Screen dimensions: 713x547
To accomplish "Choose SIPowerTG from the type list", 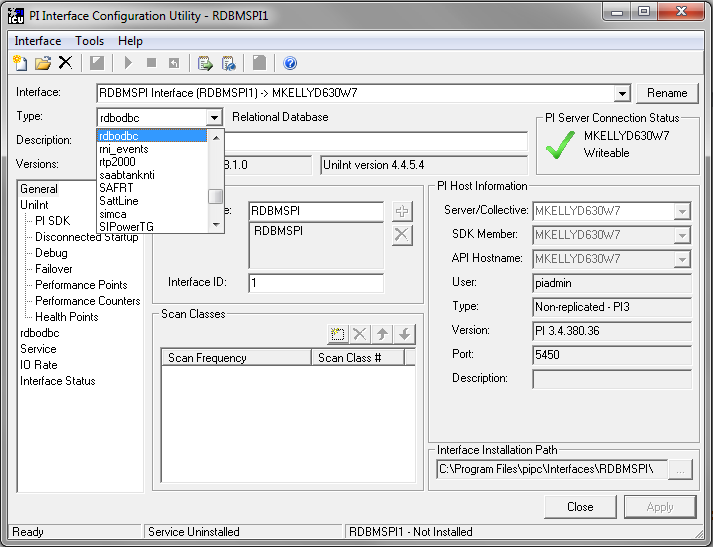I will pos(152,226).
